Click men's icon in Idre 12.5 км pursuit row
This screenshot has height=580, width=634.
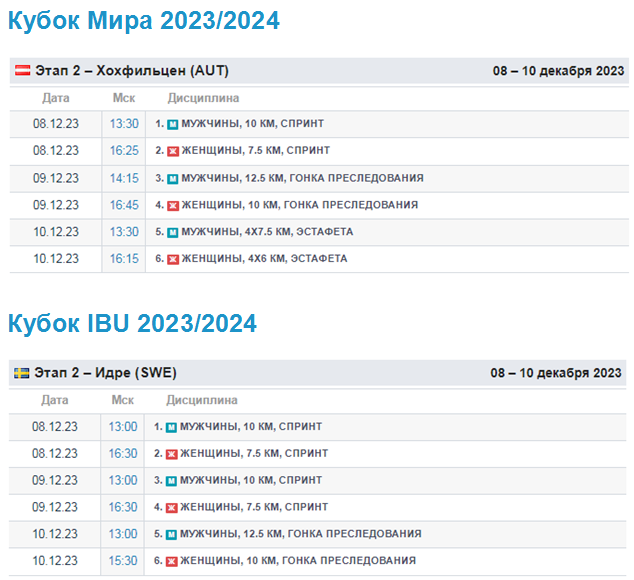click(171, 534)
